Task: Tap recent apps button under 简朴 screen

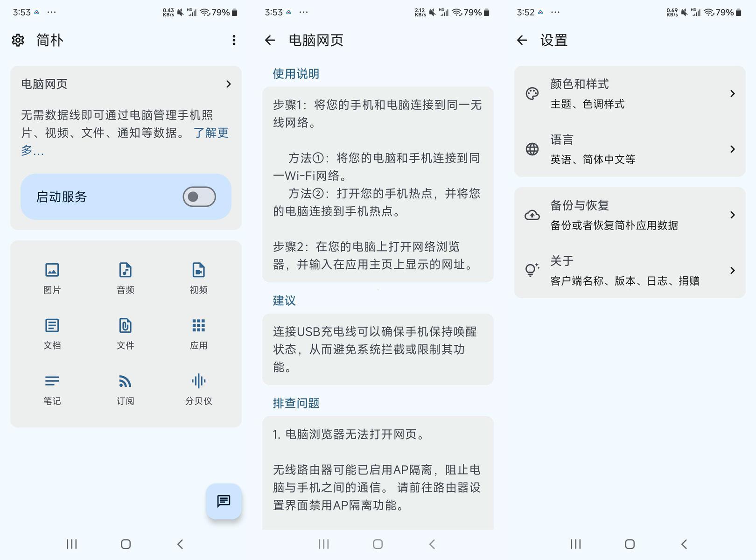Action: (x=71, y=544)
